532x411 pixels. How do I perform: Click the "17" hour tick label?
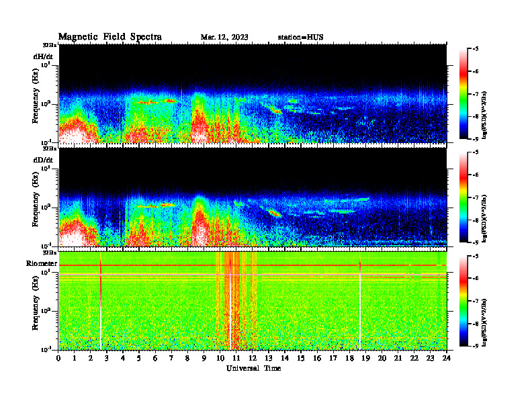point(333,359)
